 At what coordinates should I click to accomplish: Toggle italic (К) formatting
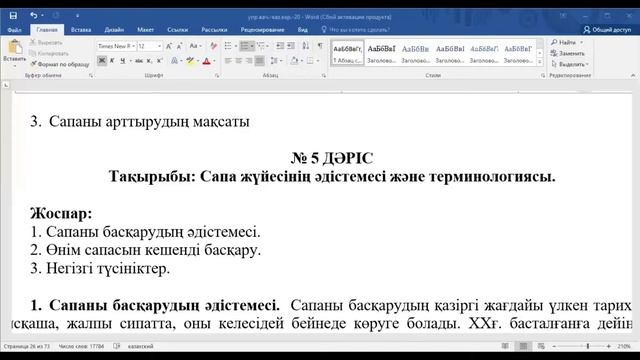[x=112, y=61]
